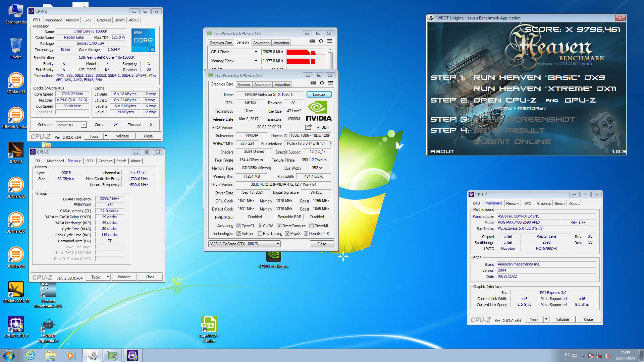
Task: Toggle the CUDA checkbox
Action: (x=260, y=226)
